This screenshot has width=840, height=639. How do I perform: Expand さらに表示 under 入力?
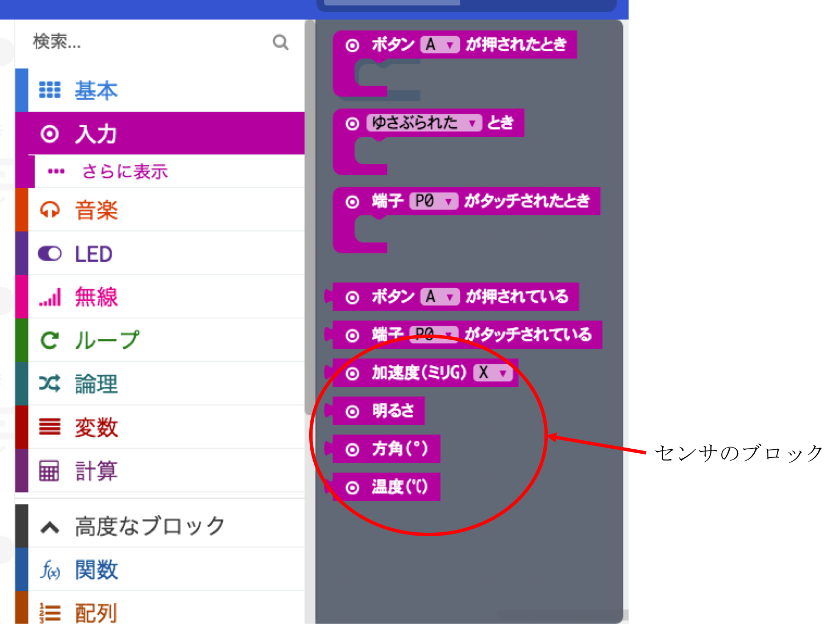tap(160, 171)
